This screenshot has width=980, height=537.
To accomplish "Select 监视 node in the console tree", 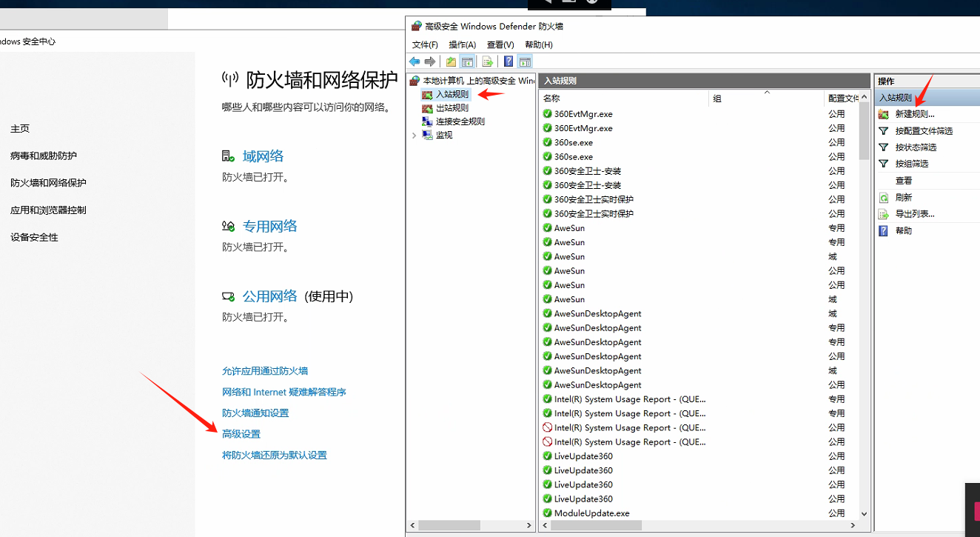I will (444, 135).
